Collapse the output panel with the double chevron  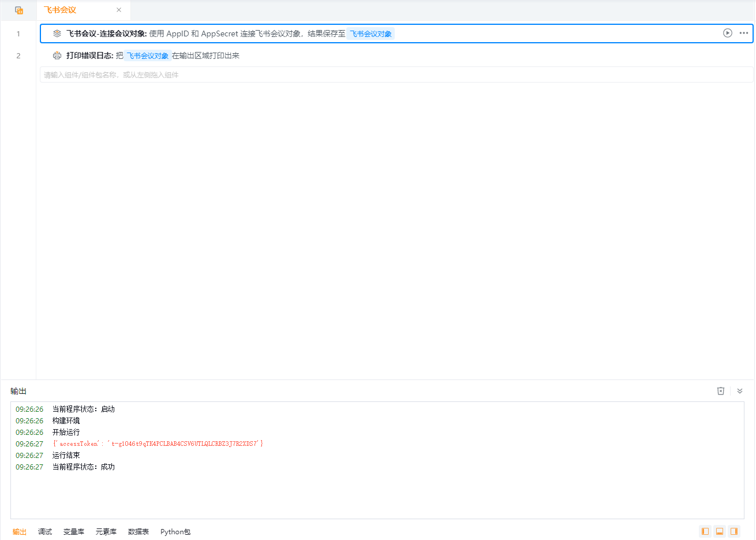pyautogui.click(x=740, y=391)
